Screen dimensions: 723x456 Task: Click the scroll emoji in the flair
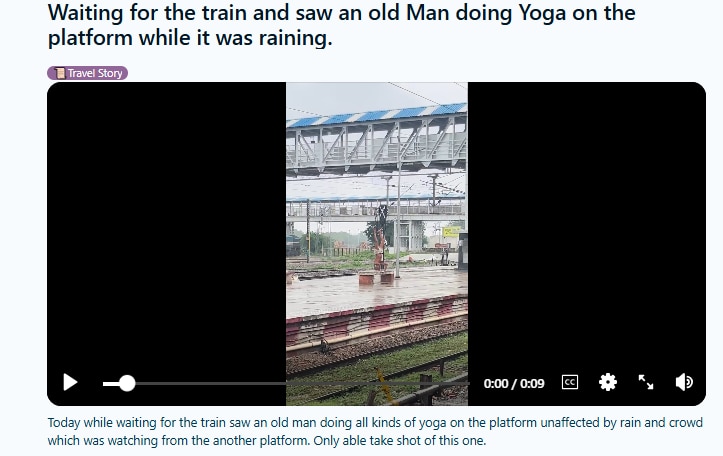click(59, 73)
